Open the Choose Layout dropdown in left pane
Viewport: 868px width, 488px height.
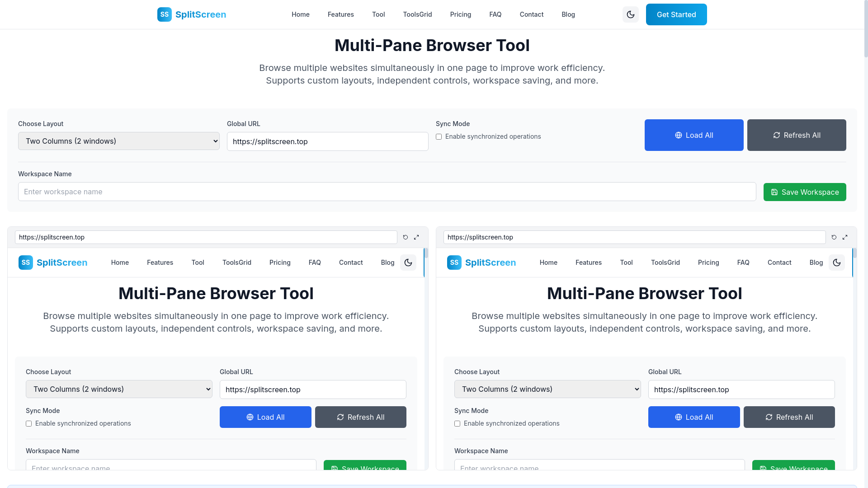119,389
